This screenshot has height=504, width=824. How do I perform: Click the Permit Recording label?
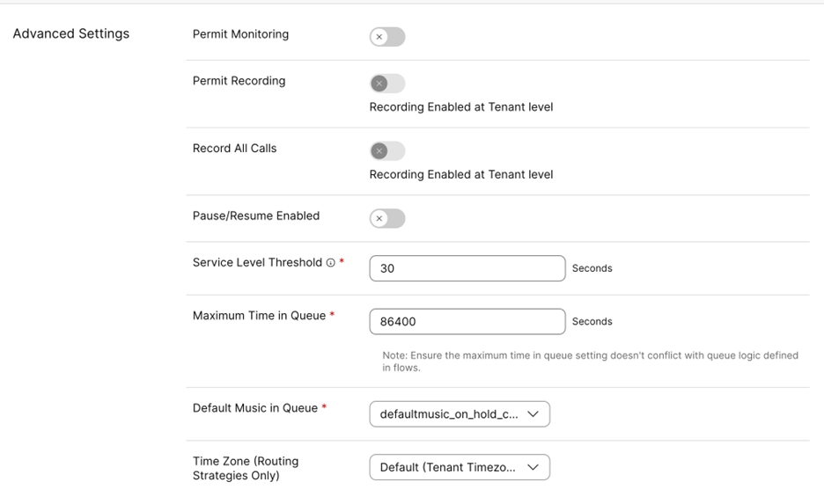click(239, 81)
